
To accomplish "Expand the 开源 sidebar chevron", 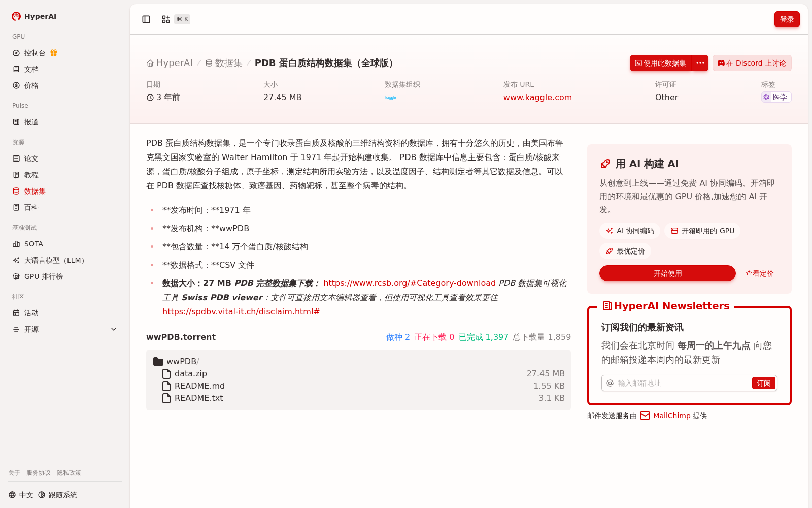I will (114, 329).
